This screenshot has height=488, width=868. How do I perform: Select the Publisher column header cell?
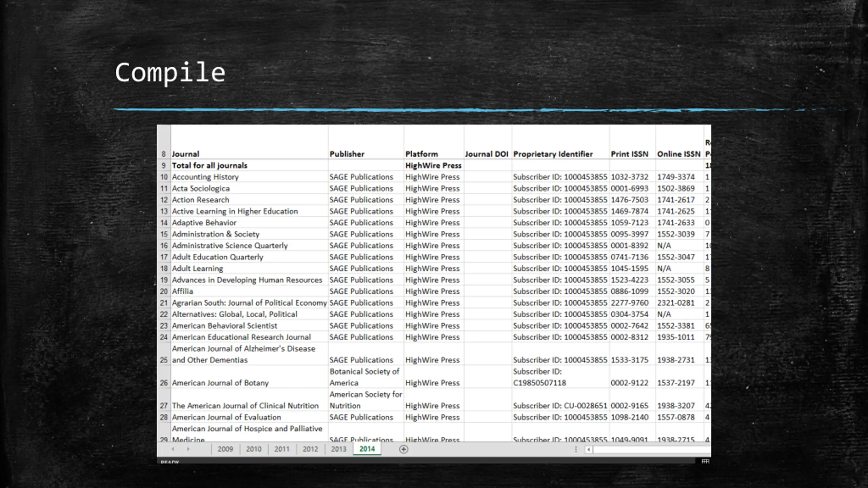(366, 142)
